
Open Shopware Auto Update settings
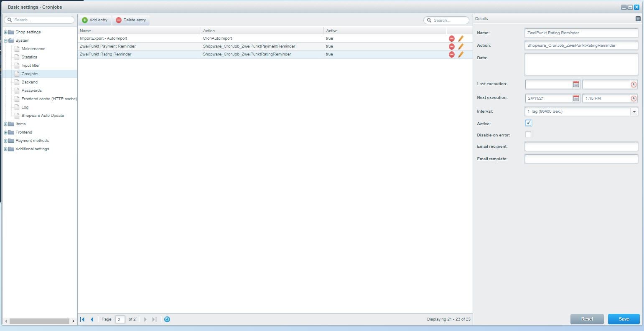pos(43,116)
